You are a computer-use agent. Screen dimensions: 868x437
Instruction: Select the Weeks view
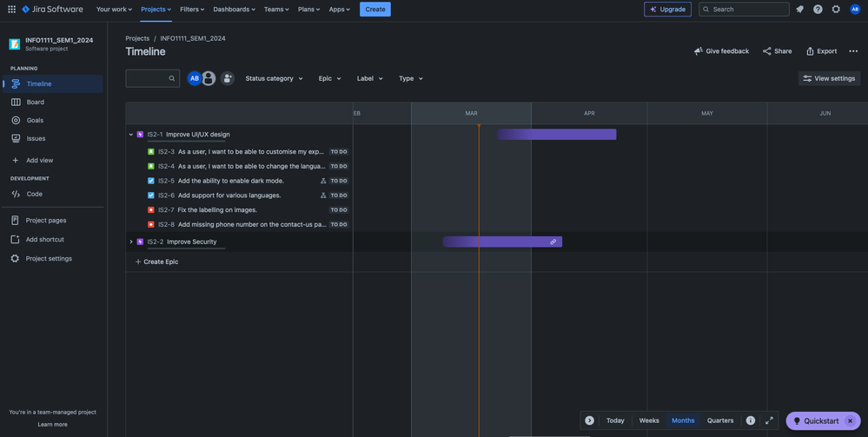pyautogui.click(x=649, y=420)
